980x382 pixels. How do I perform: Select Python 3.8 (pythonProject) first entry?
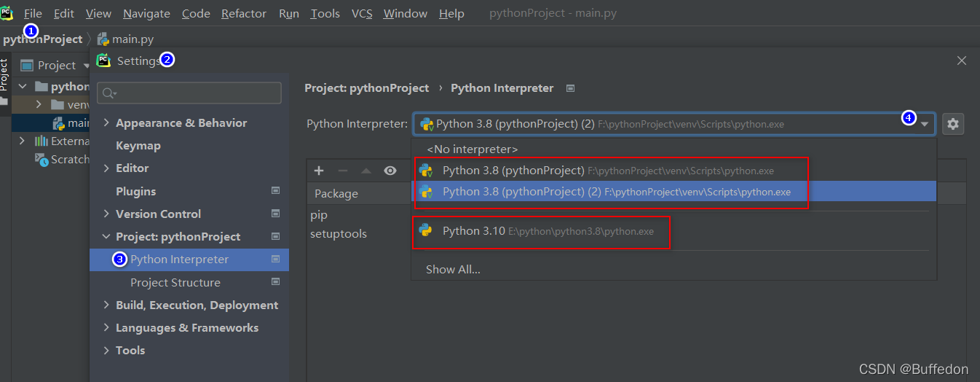point(673,171)
